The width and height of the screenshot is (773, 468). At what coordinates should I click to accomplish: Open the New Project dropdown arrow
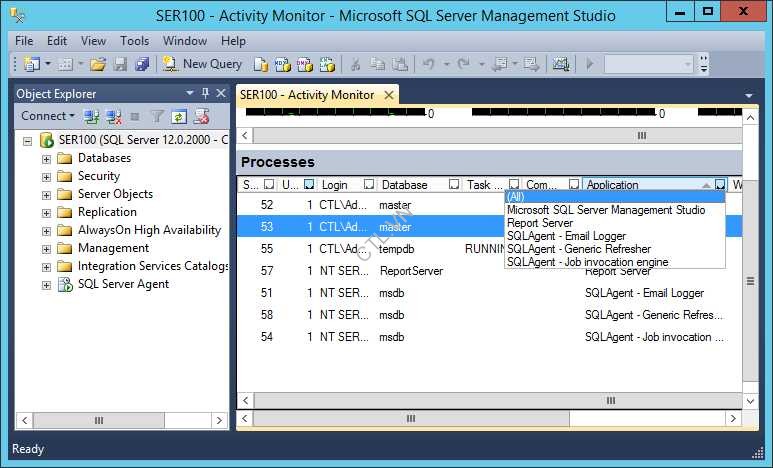tap(48, 64)
